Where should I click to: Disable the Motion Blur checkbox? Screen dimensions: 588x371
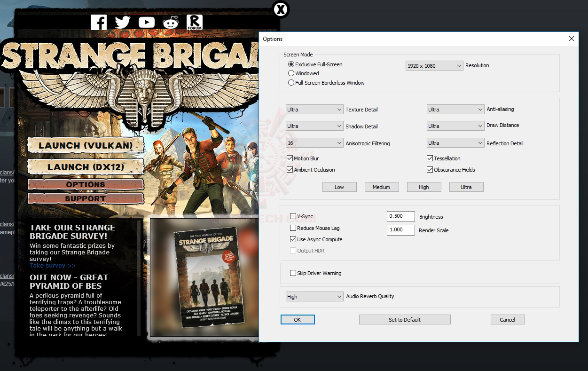tap(290, 158)
